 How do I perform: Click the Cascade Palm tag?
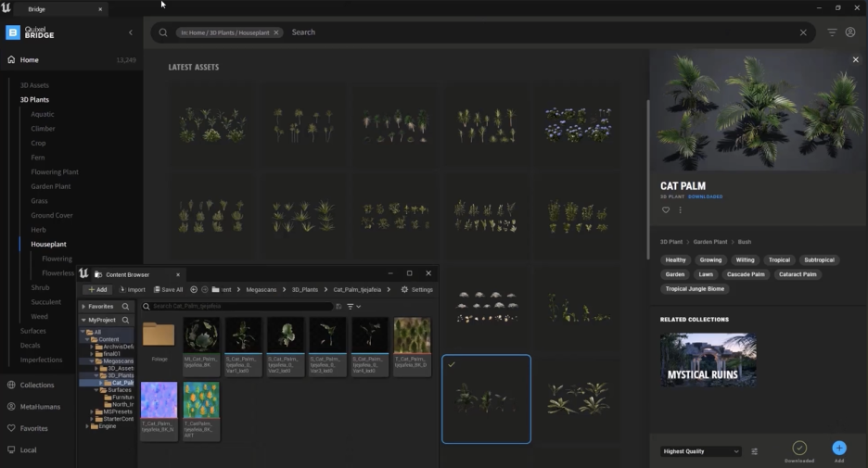[x=745, y=274]
